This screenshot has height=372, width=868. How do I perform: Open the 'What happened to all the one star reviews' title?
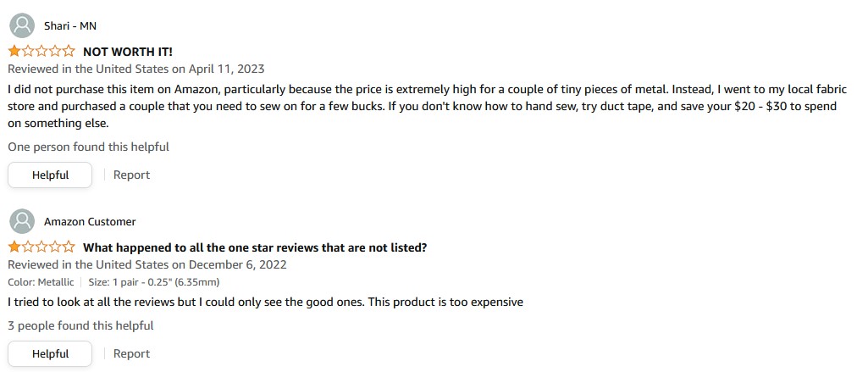click(255, 247)
